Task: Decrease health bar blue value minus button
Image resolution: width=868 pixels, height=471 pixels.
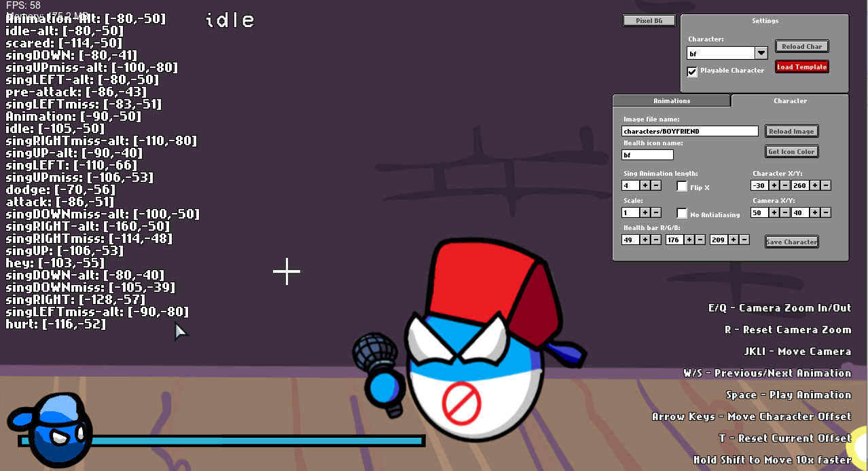Action: (744, 240)
